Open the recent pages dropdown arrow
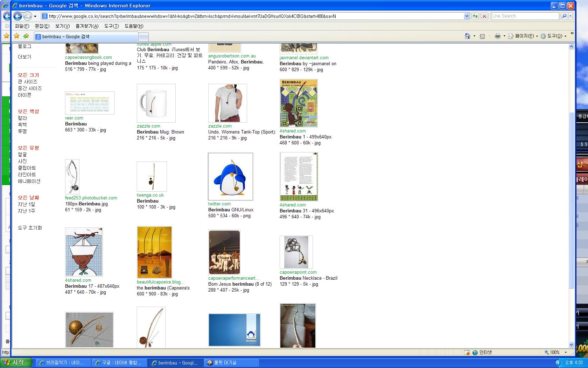 coord(35,16)
